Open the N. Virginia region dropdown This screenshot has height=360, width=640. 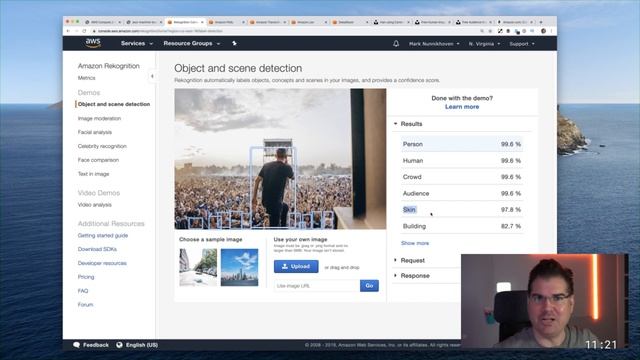pos(484,44)
